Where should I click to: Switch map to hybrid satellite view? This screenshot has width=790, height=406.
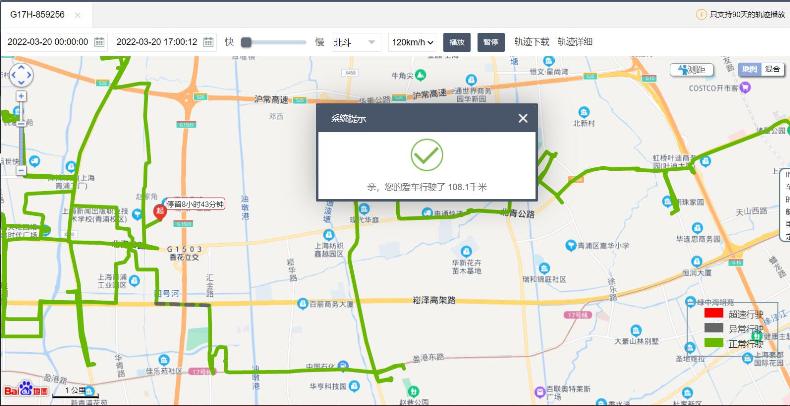tap(772, 69)
